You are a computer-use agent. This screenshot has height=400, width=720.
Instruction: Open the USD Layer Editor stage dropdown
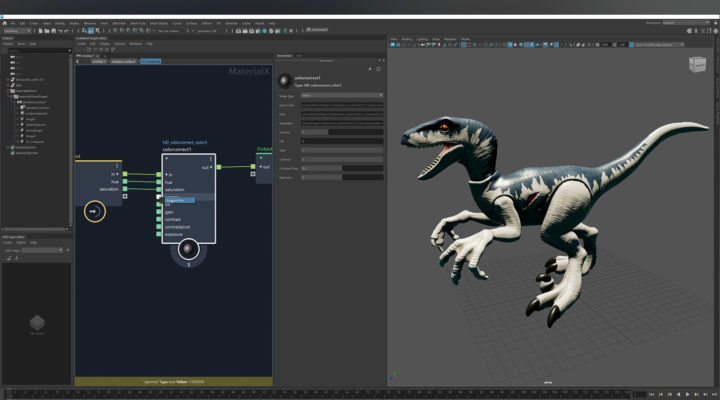(42, 250)
